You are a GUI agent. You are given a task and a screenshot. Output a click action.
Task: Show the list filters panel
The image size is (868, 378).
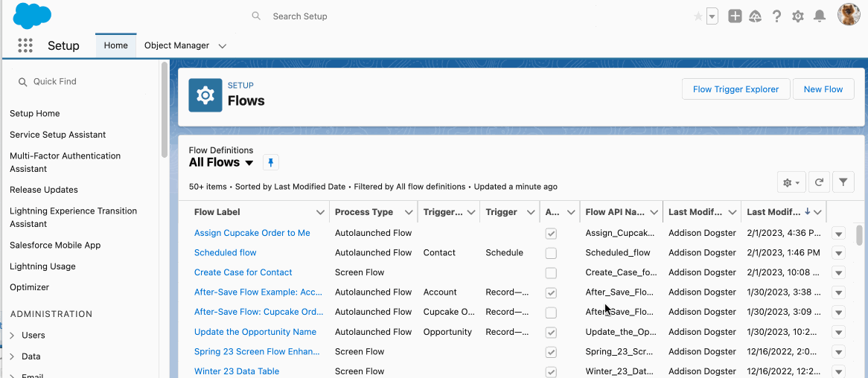[x=843, y=182]
